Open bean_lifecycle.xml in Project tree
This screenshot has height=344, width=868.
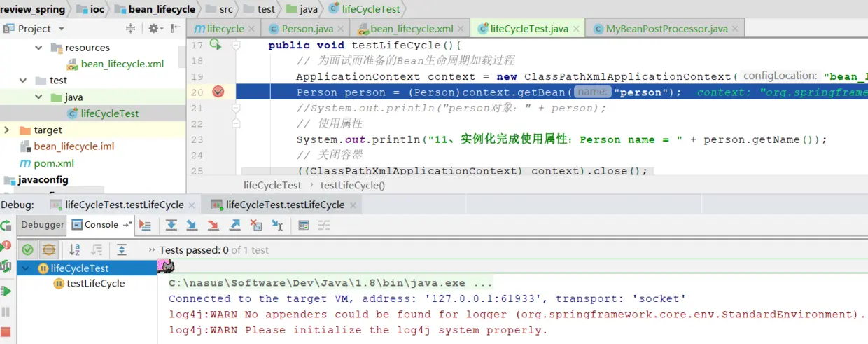pos(122,64)
